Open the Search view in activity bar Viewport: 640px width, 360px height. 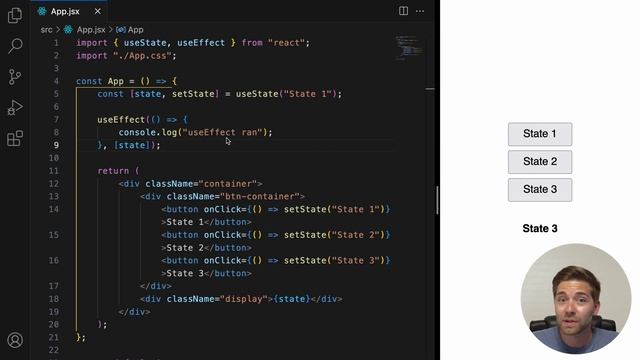coord(15,46)
